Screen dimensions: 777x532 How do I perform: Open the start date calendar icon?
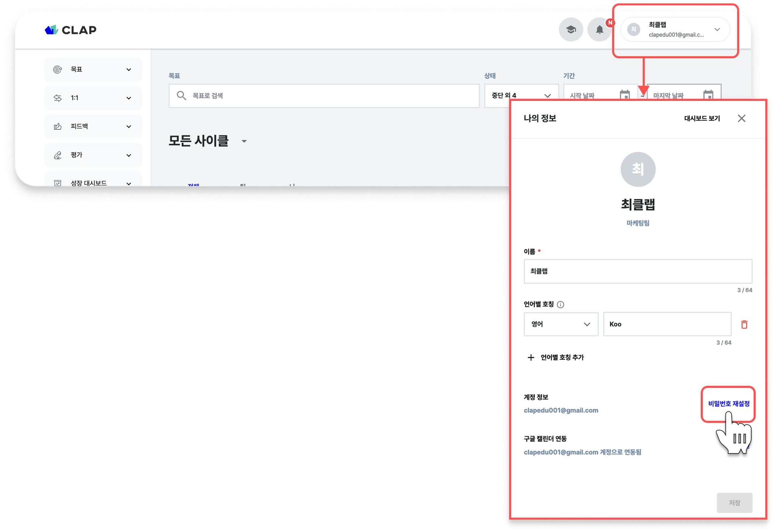624,95
